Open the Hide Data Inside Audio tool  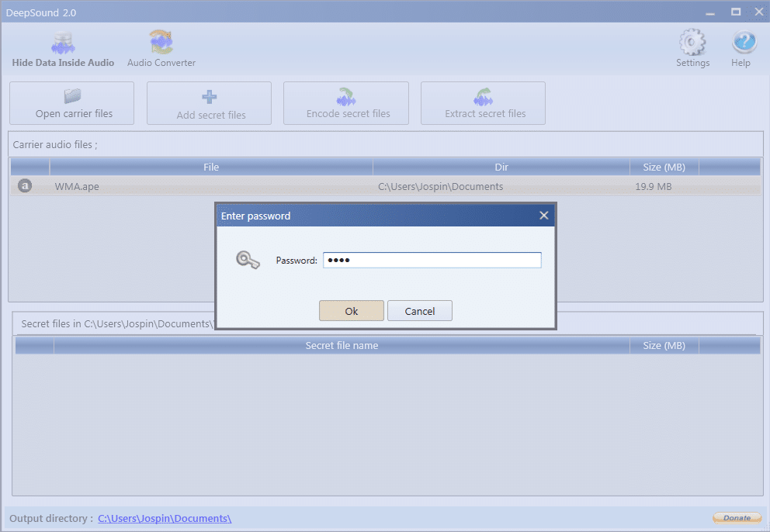[63, 47]
